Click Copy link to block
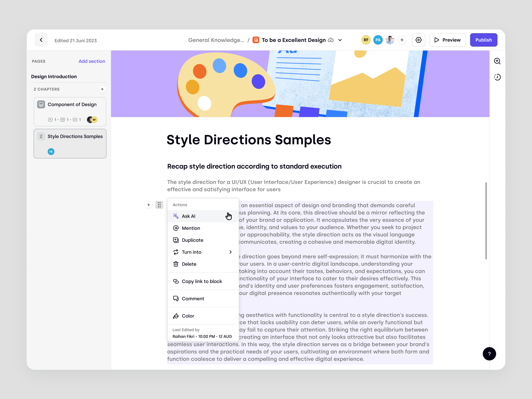 click(202, 281)
